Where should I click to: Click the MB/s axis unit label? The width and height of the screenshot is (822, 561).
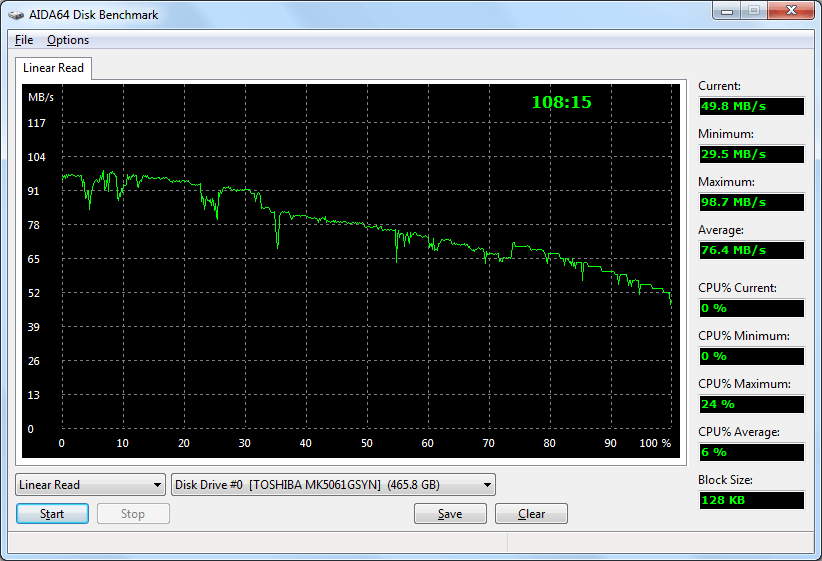click(x=41, y=98)
